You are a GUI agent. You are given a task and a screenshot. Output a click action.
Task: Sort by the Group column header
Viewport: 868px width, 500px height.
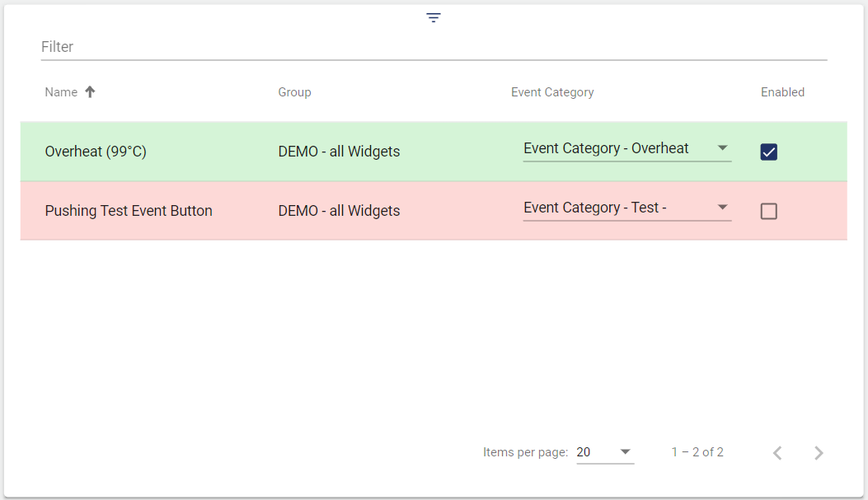click(x=294, y=92)
